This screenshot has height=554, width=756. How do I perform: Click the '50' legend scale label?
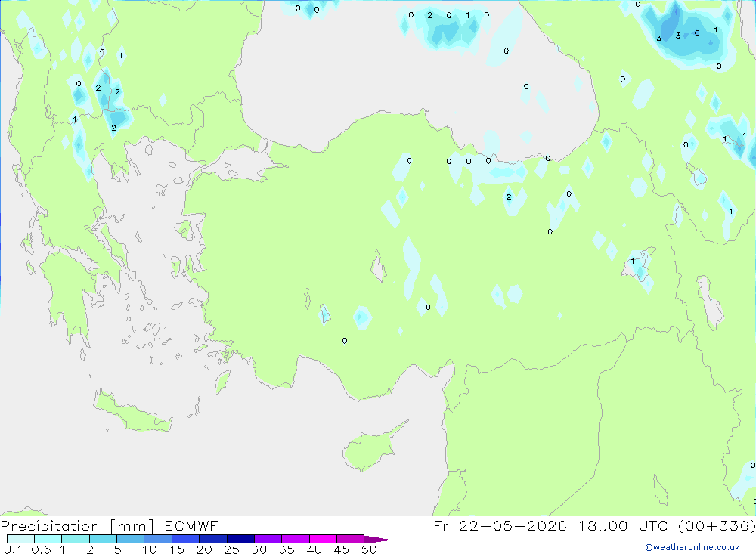(370, 549)
